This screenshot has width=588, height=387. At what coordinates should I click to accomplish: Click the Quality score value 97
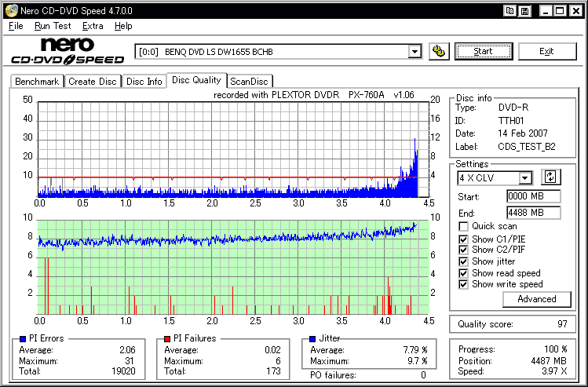[x=562, y=324]
